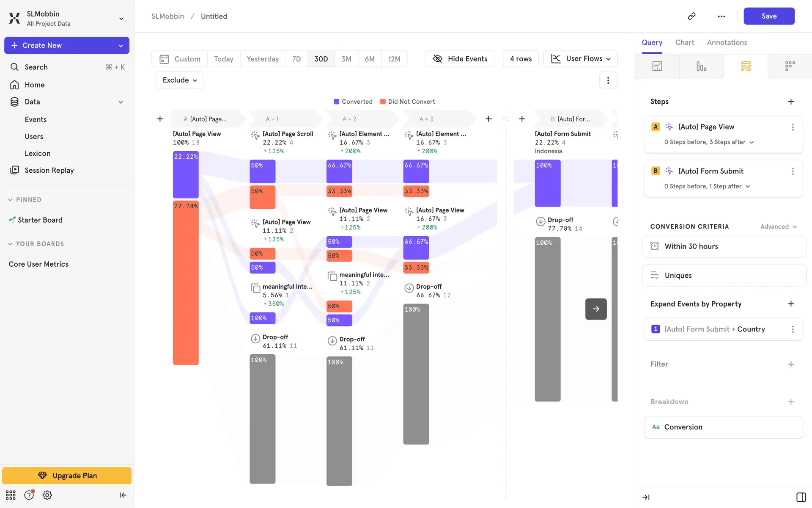
Task: Collapse the left sidebar with arrow icon
Action: [123, 495]
